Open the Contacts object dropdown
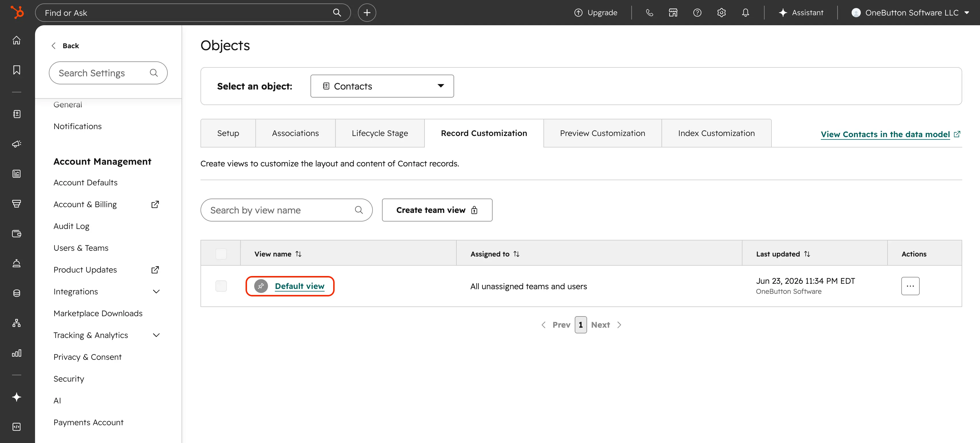Image resolution: width=980 pixels, height=443 pixels. coord(382,86)
